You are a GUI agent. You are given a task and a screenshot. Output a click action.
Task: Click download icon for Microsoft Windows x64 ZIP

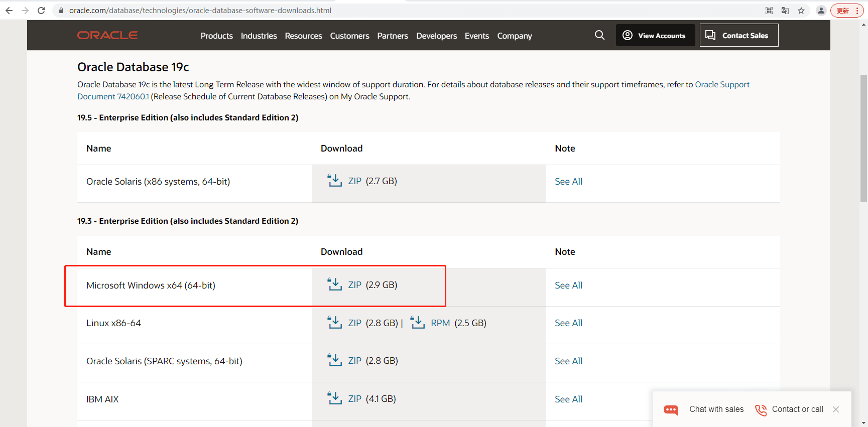pos(334,284)
